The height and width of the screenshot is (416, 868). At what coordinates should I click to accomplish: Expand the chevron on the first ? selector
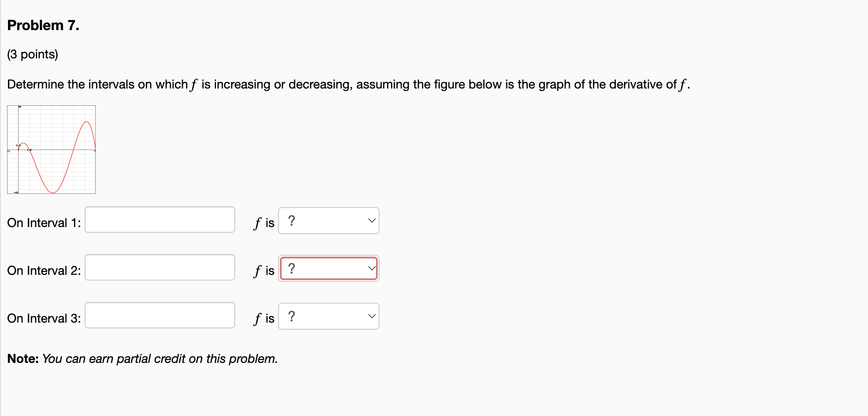pos(371,221)
